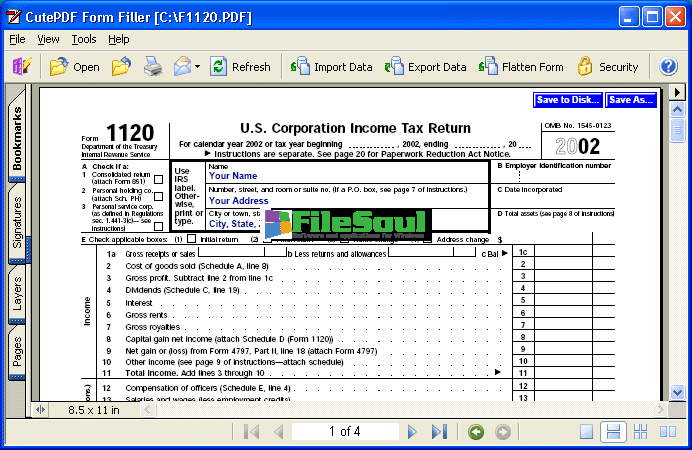Viewport: 692px width, 450px height.
Task: Go to previous page arrow
Action: coord(278,431)
